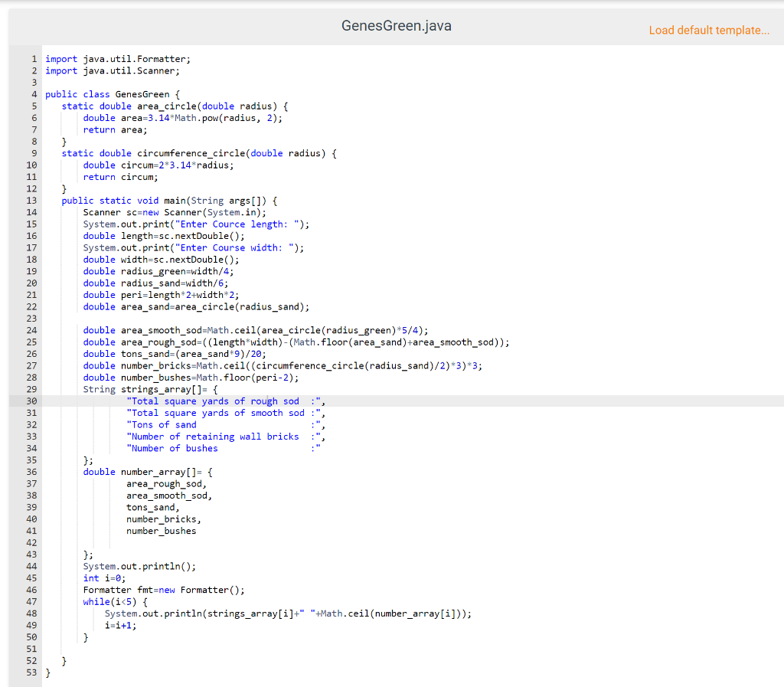This screenshot has height=687, width=784.
Task: Click the 'int i=0;' line
Action: (104, 578)
